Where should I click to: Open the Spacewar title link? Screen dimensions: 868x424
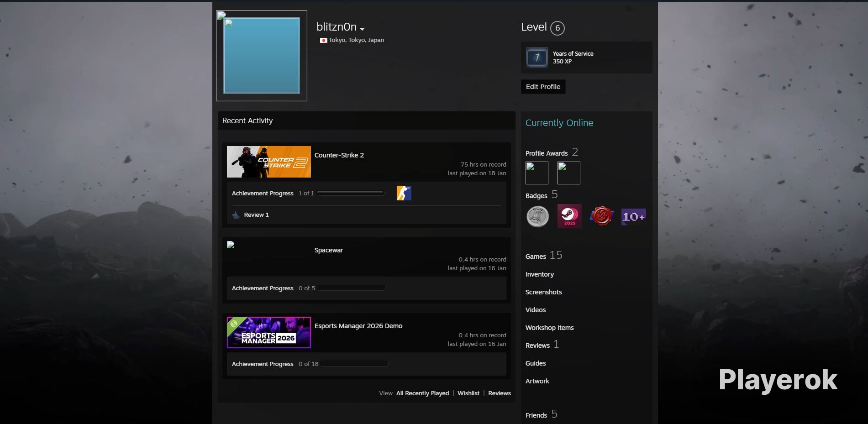point(328,250)
